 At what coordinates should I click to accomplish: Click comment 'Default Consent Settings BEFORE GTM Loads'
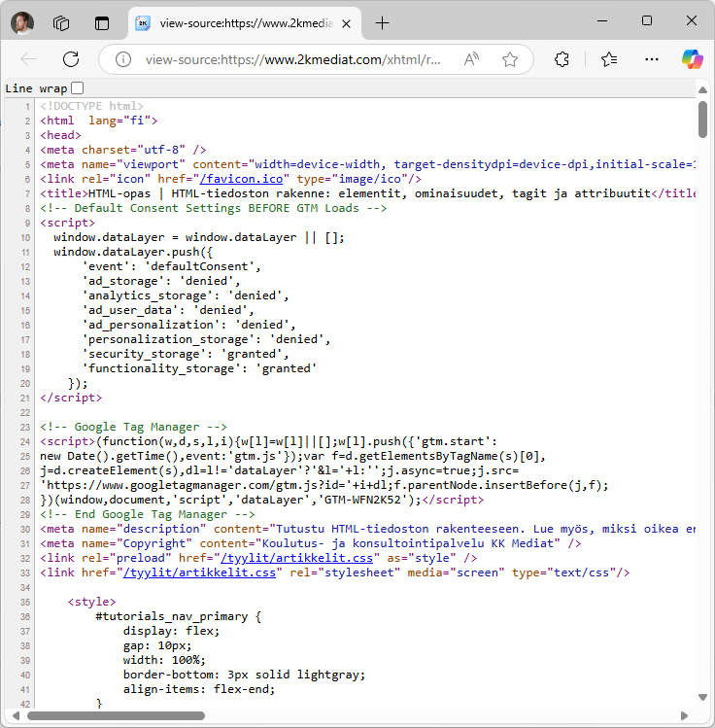point(217,208)
